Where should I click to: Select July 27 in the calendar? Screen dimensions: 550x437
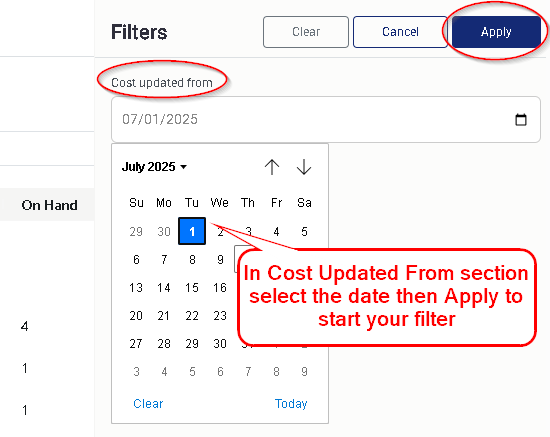(x=136, y=344)
